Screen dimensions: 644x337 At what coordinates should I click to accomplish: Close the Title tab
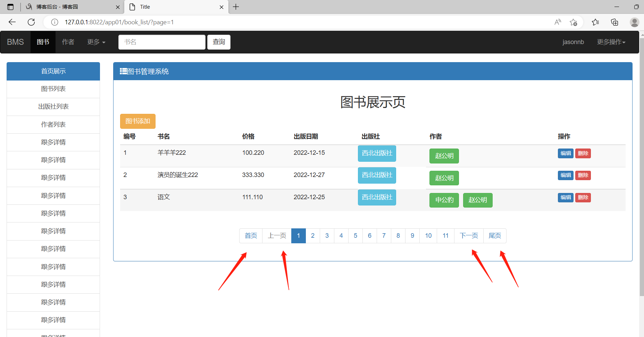coord(221,7)
